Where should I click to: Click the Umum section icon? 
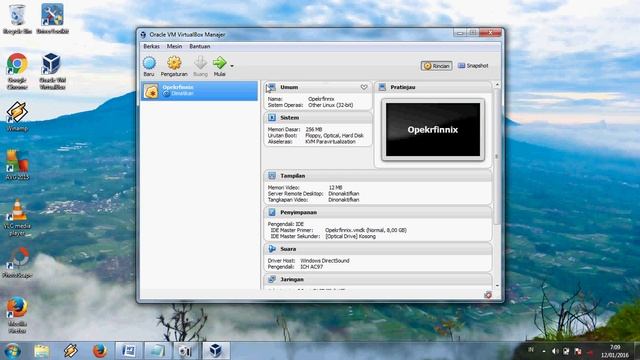[272, 87]
